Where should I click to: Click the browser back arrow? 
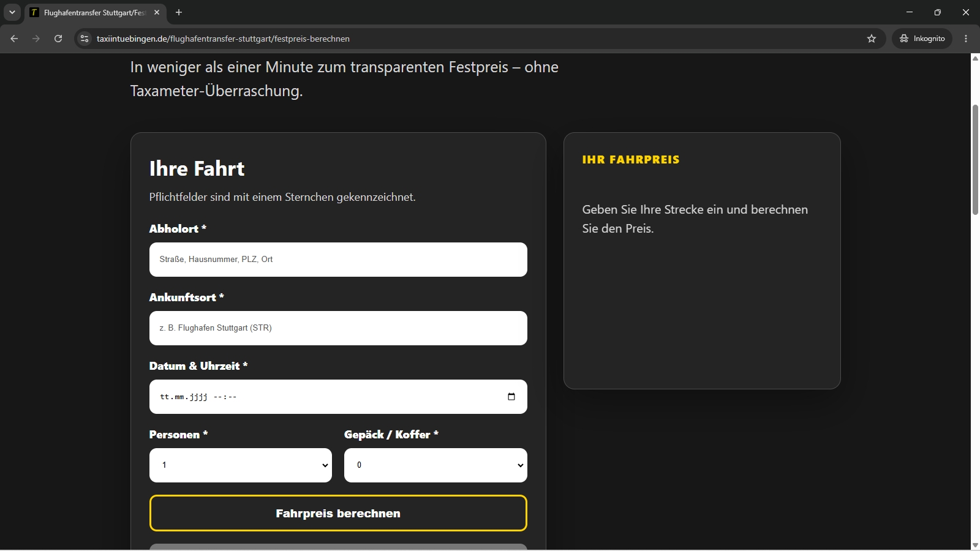point(14,39)
